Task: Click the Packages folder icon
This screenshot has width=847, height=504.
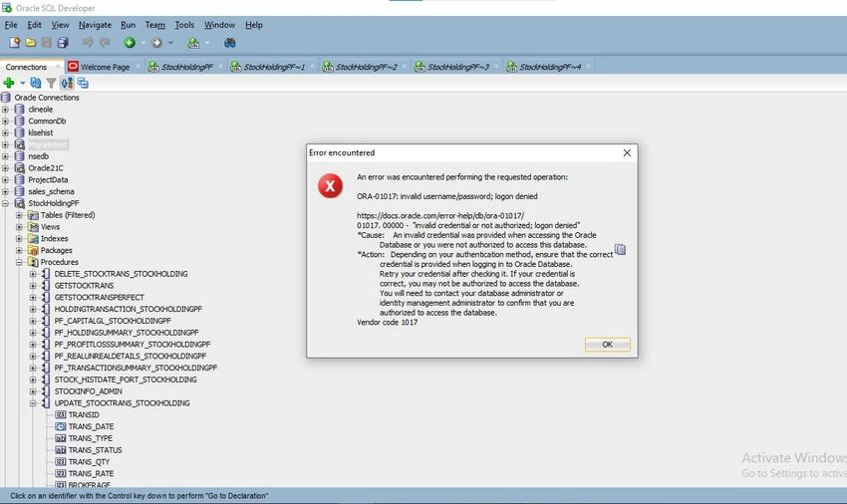Action: pos(33,251)
